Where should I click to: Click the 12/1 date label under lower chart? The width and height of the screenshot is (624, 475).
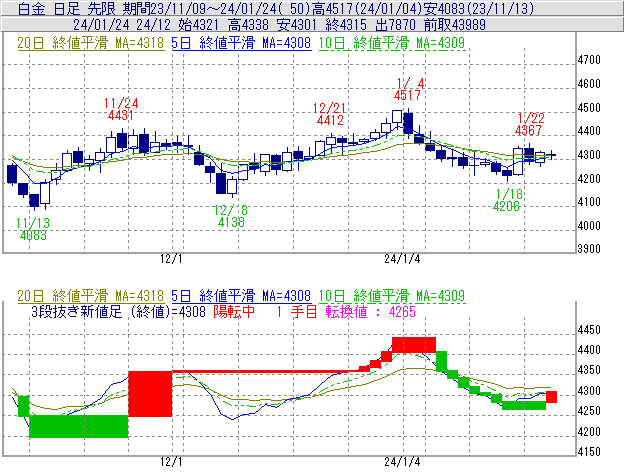[x=172, y=462]
